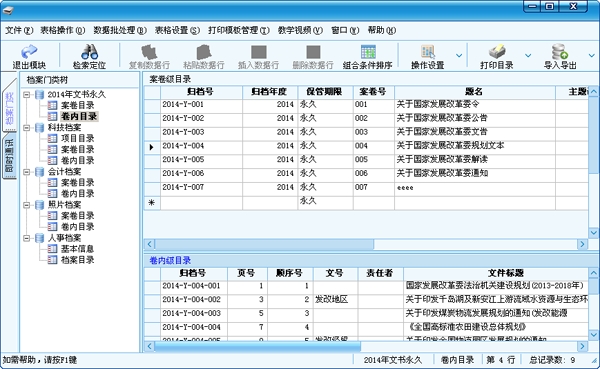Image resolution: width=600 pixels, height=369 pixels.
Task: Click the table icon beside 基本信息
Action: click(52, 249)
